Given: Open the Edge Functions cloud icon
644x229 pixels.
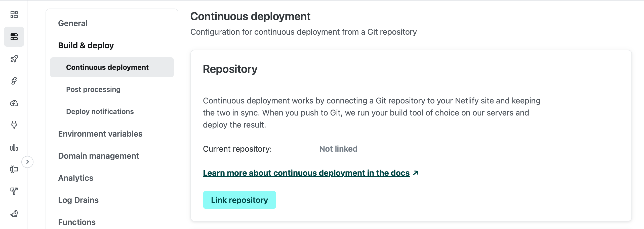Looking at the screenshot, I should pyautogui.click(x=14, y=103).
